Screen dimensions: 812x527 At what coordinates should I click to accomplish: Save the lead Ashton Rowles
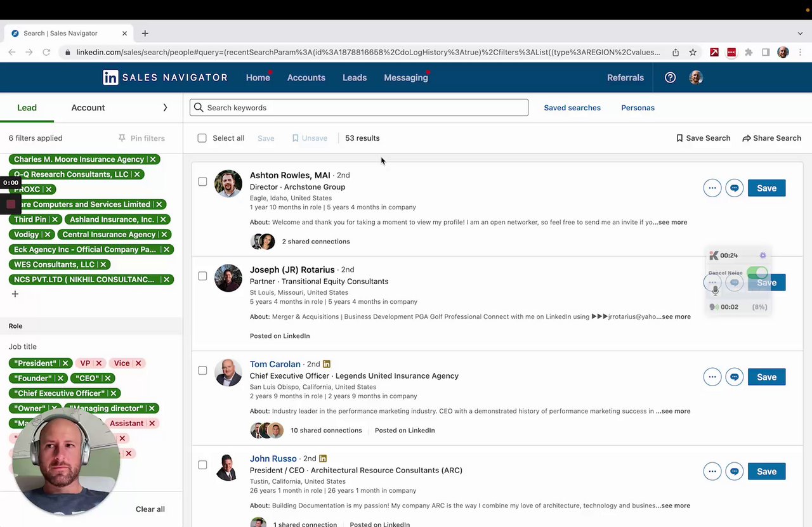click(x=766, y=188)
